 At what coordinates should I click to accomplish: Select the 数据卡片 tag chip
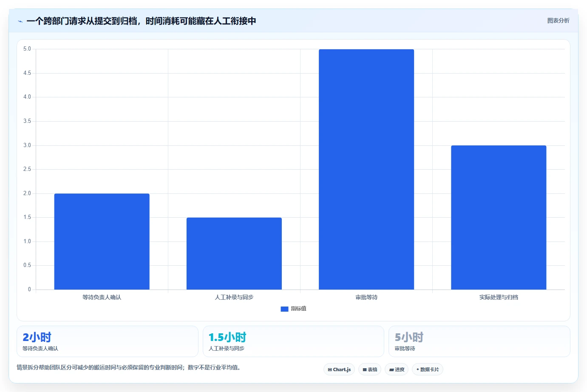428,369
